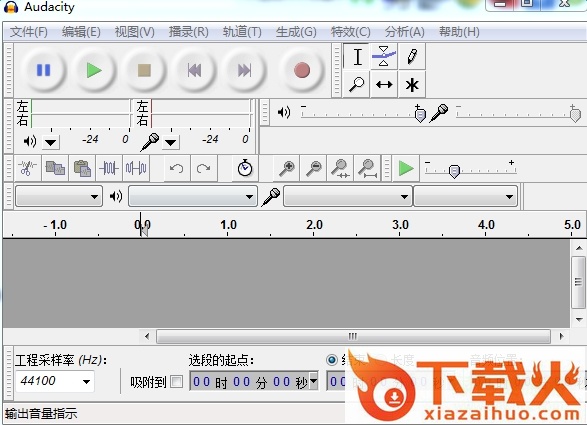Click the red Record button
This screenshot has height=425, width=587.
click(302, 70)
